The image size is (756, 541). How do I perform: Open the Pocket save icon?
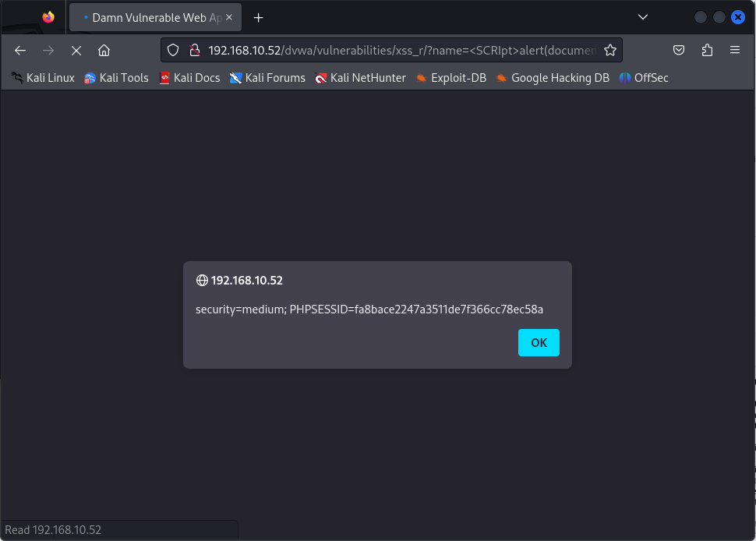[679, 50]
